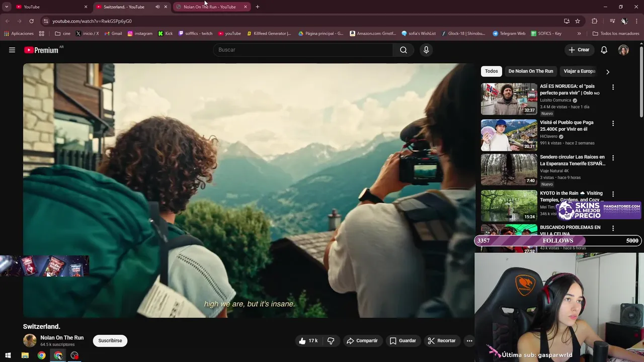Show more filter chips with the arrow
The height and width of the screenshot is (362, 644).
(607, 71)
